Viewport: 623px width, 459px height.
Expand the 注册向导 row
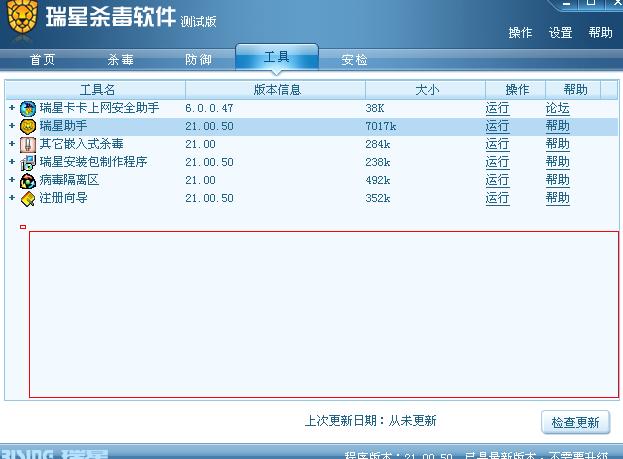[x=12, y=198]
